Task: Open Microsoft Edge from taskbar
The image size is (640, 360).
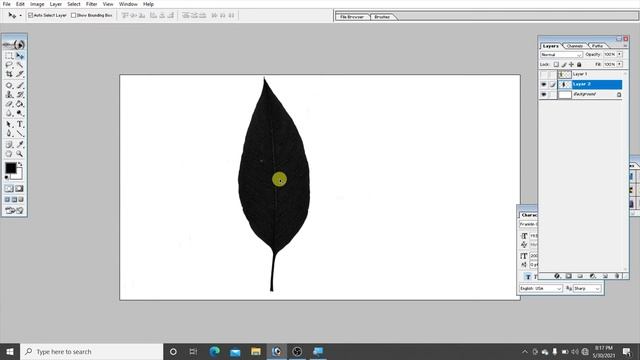Action: tap(214, 351)
